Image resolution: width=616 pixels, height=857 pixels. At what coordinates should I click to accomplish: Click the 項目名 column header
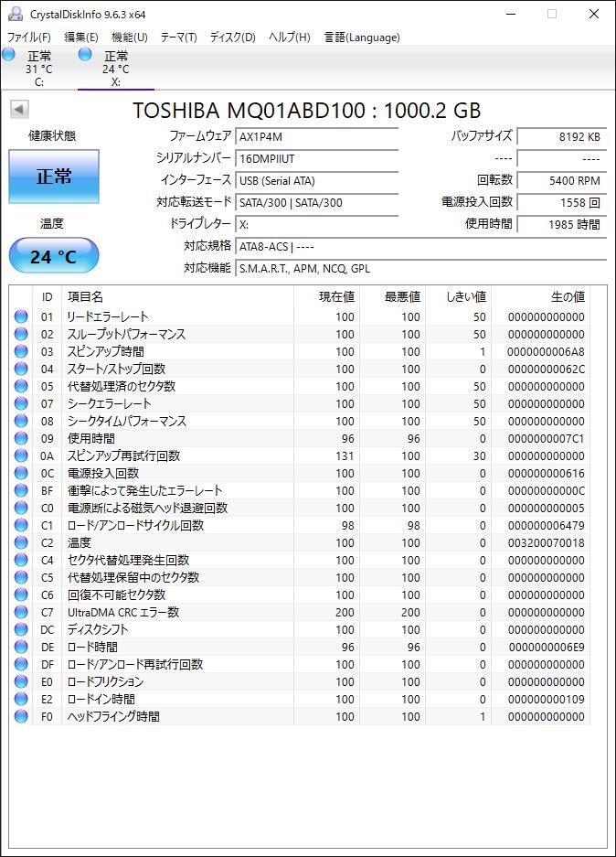[177, 296]
